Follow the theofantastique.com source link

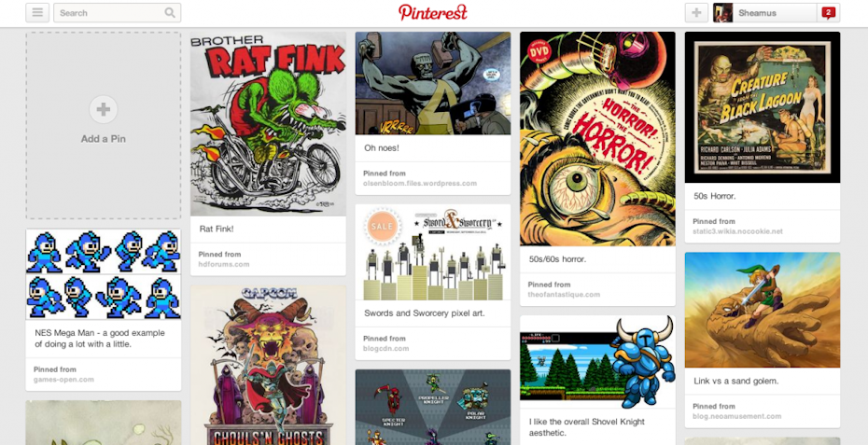[x=564, y=295]
